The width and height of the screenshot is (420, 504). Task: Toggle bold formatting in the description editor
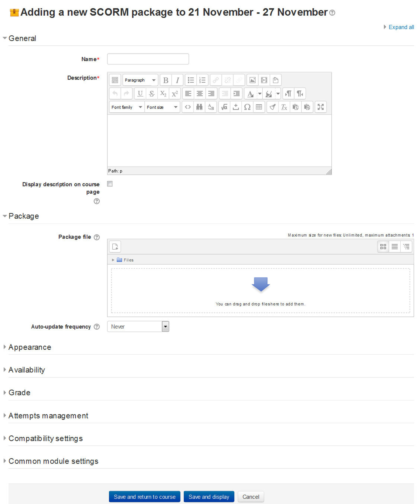(x=166, y=80)
